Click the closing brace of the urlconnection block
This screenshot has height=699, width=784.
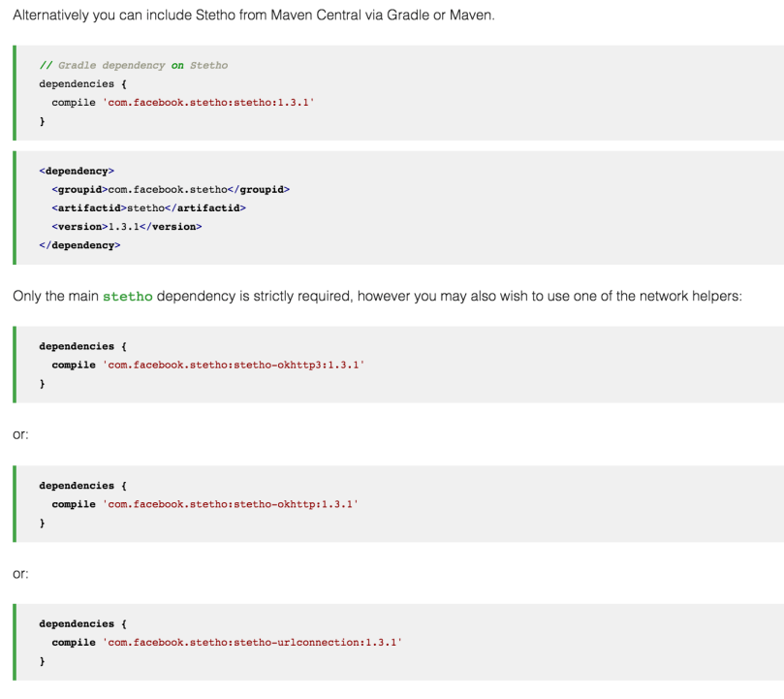click(42, 661)
